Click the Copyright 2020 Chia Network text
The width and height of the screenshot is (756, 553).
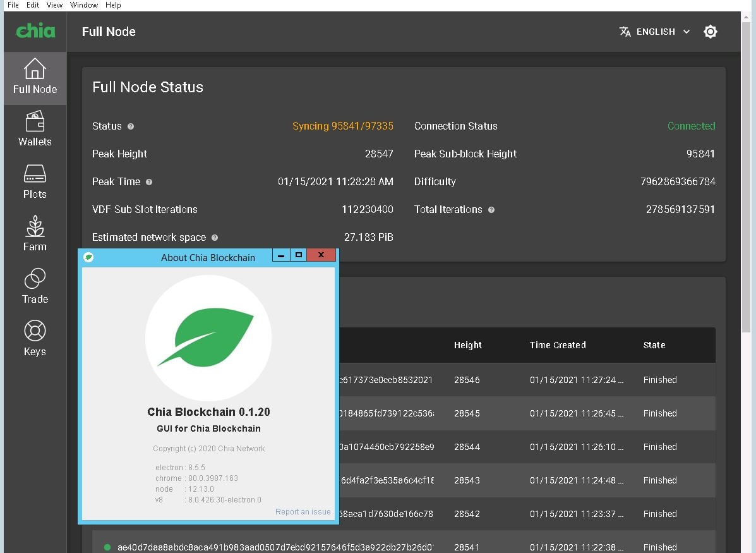coord(209,448)
